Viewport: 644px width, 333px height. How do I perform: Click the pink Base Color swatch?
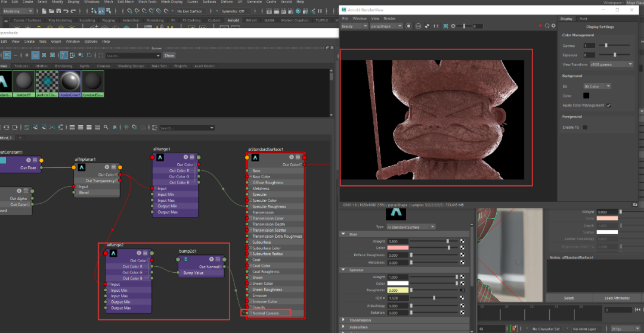[398, 248]
